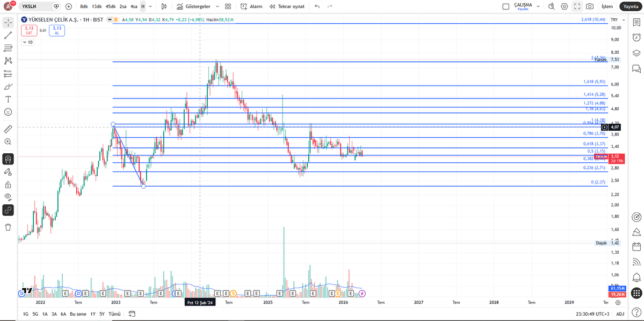
Task: Add a symbol to compare with plus icon
Action: [69, 6]
